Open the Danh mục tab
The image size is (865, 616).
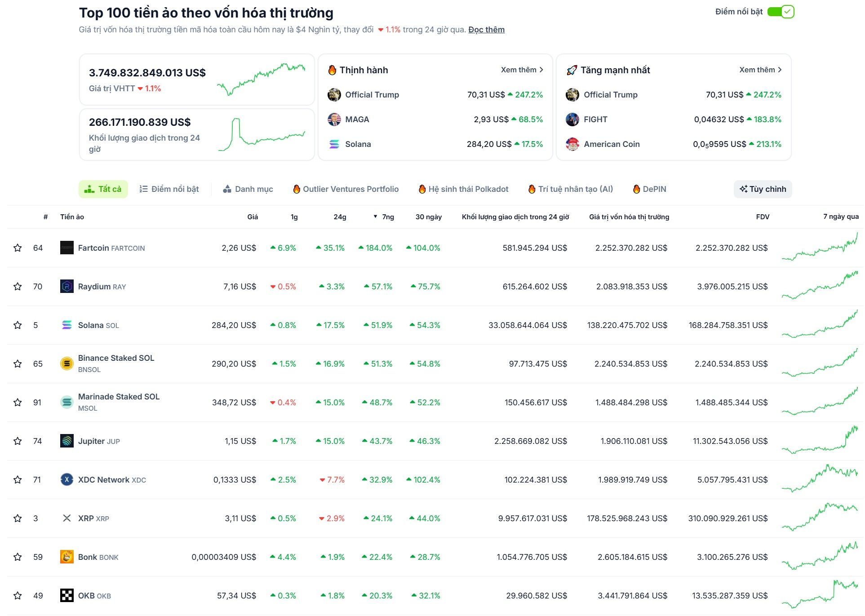click(248, 189)
